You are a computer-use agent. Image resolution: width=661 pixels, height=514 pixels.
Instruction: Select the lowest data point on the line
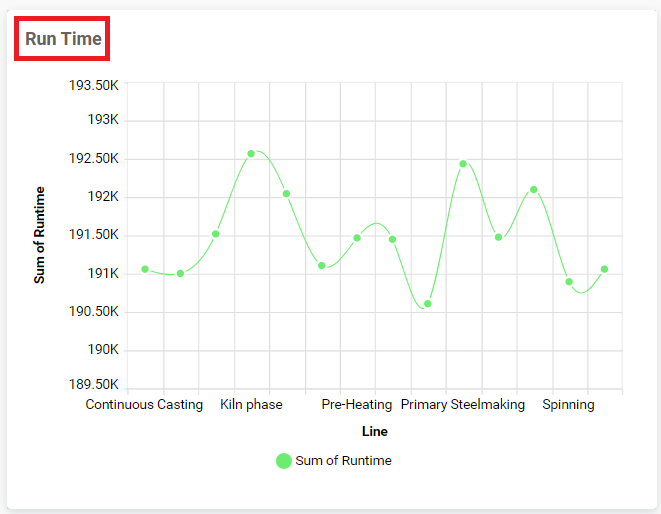[428, 304]
